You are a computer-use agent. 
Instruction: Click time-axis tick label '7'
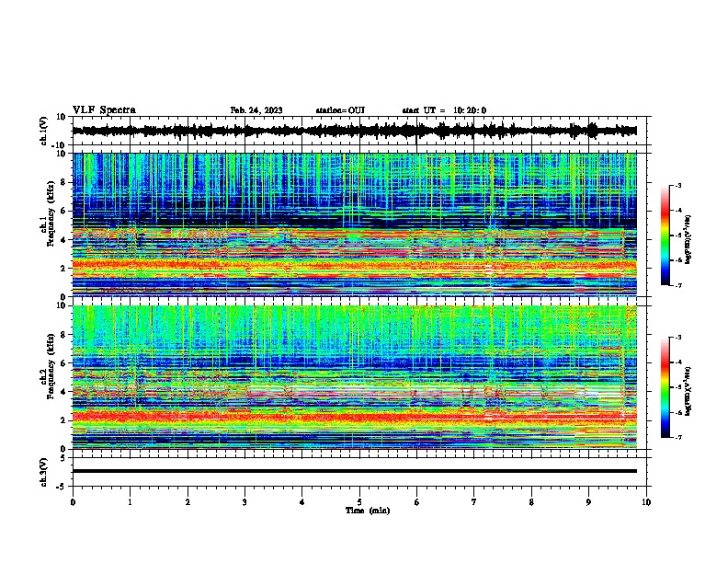474,502
